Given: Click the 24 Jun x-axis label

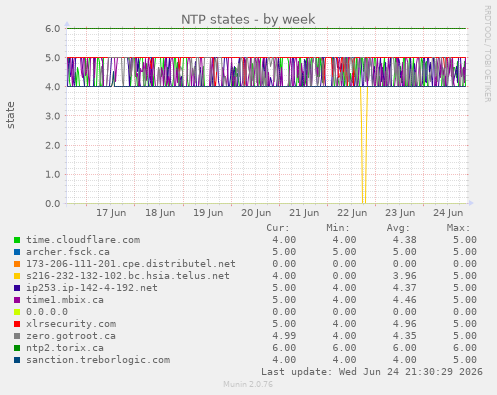Looking at the screenshot, I should [x=448, y=213].
